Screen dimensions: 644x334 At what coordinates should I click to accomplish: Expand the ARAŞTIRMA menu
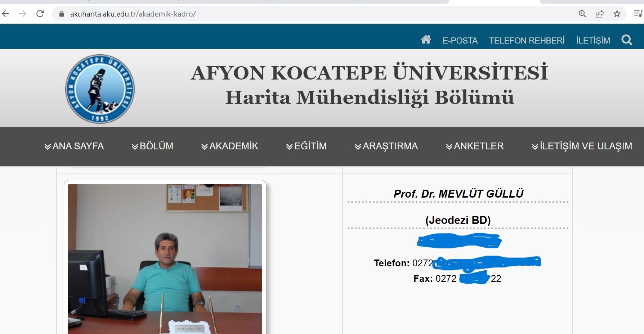tap(386, 146)
